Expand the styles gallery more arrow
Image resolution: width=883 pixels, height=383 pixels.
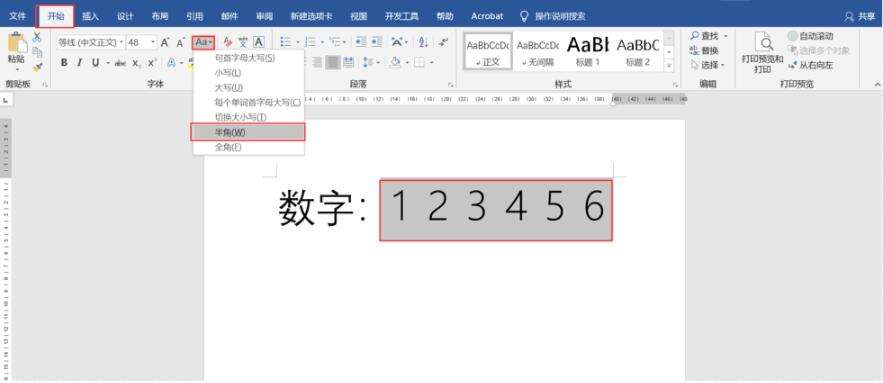tap(669, 66)
